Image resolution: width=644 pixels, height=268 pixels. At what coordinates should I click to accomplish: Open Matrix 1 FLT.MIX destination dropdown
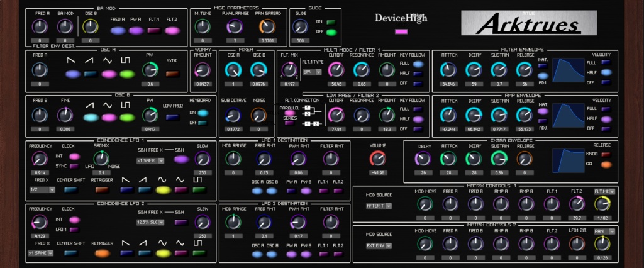604,191
